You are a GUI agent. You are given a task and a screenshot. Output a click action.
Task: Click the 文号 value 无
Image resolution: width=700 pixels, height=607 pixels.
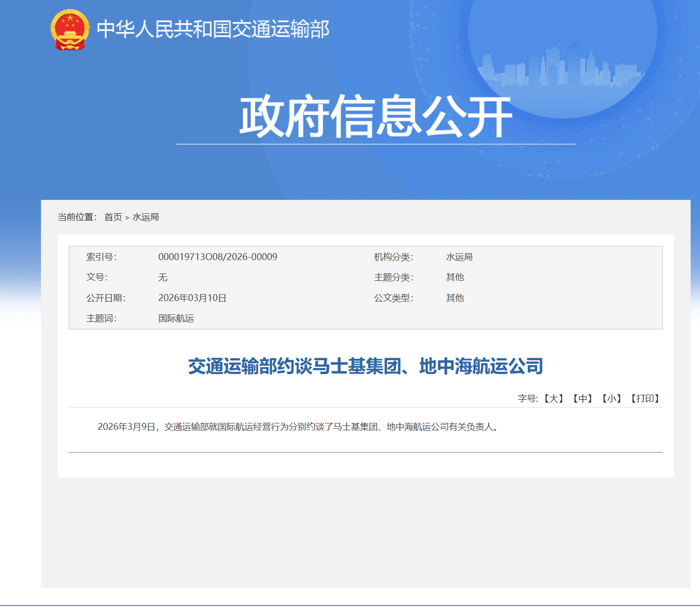[163, 277]
